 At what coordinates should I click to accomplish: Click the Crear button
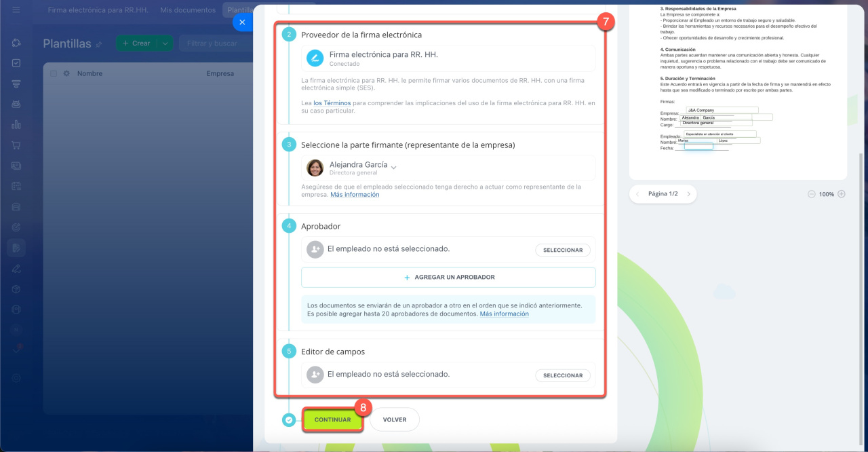coord(136,43)
